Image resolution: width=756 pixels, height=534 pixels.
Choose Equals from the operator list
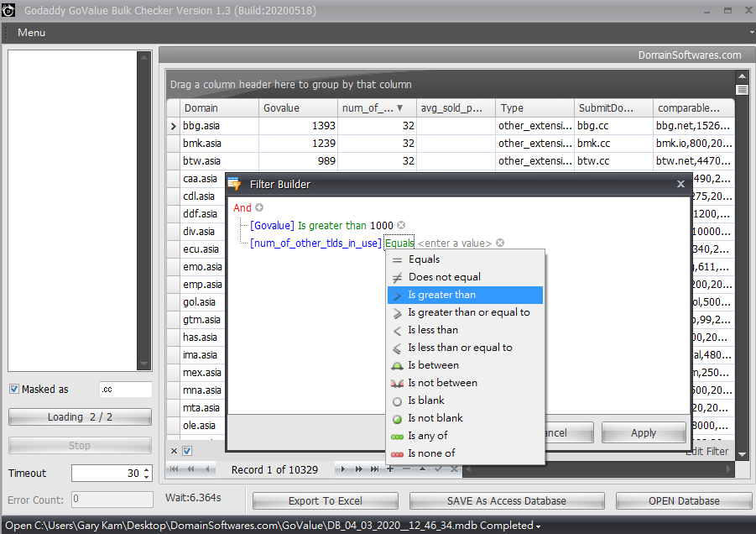click(x=466, y=259)
